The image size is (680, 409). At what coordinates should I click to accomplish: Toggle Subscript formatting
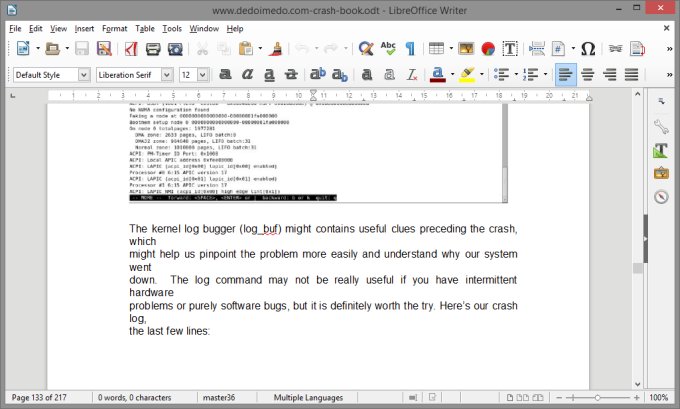(x=340, y=75)
